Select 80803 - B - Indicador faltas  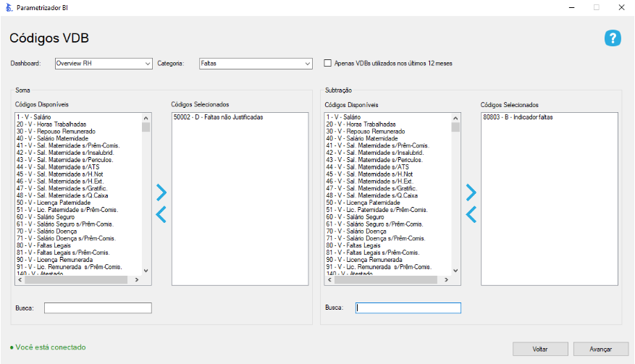pyautogui.click(x=517, y=117)
